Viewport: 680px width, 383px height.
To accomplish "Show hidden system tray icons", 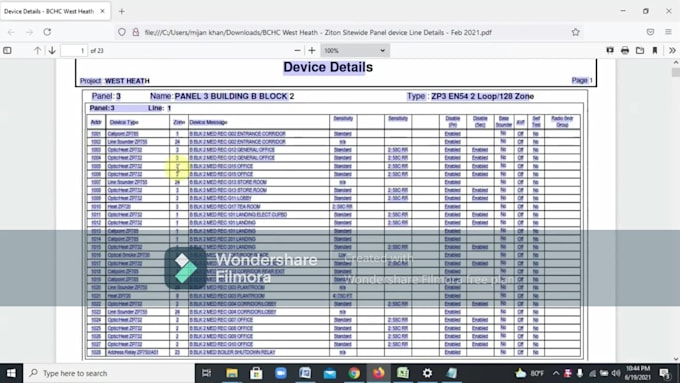I will pyautogui.click(x=556, y=373).
